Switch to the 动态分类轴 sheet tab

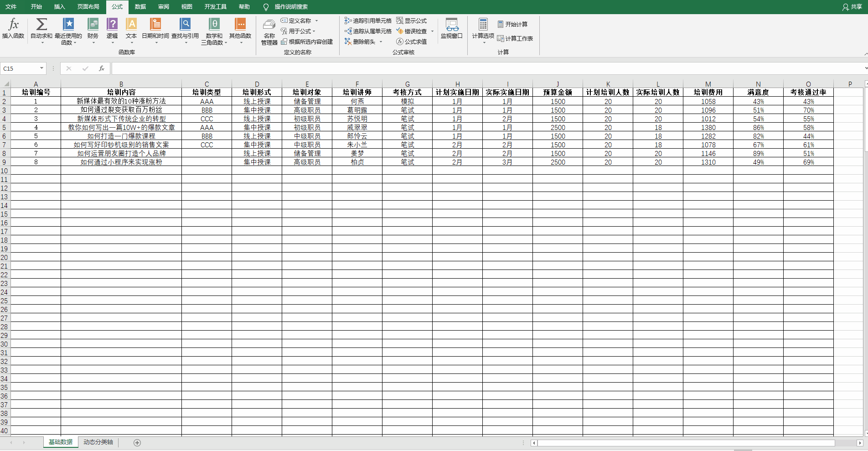(98, 442)
